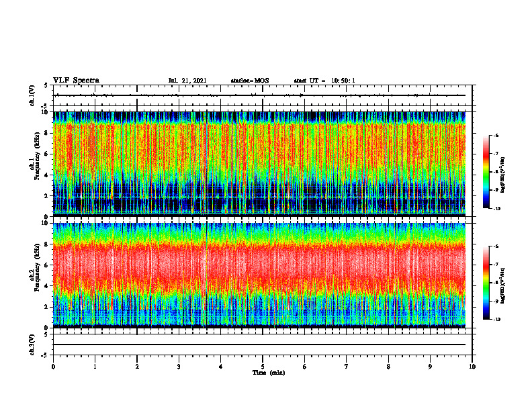This screenshot has height=411, width=532.
Task: Click the ch.2 frequency tick "2"
Action: point(47,307)
